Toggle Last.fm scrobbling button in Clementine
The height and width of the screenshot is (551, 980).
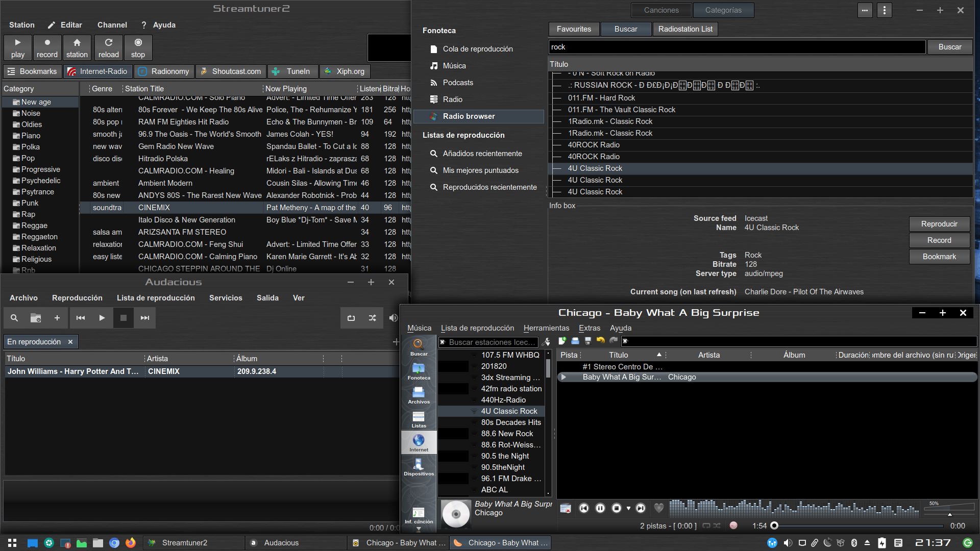pos(733,525)
